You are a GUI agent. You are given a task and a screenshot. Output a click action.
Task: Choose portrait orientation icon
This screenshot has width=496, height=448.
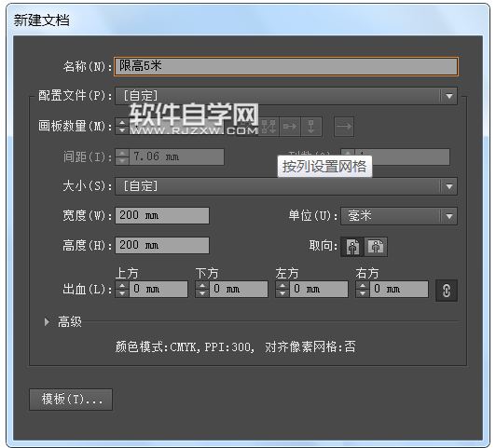352,247
